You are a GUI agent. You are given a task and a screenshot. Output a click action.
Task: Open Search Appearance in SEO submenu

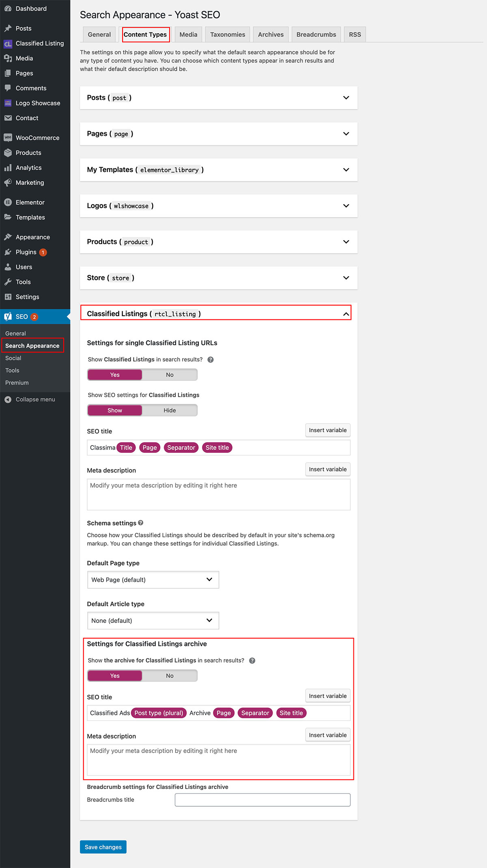click(x=32, y=346)
